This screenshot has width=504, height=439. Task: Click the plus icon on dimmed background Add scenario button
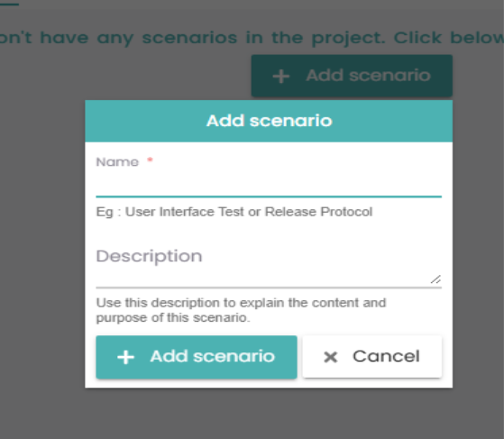(281, 77)
